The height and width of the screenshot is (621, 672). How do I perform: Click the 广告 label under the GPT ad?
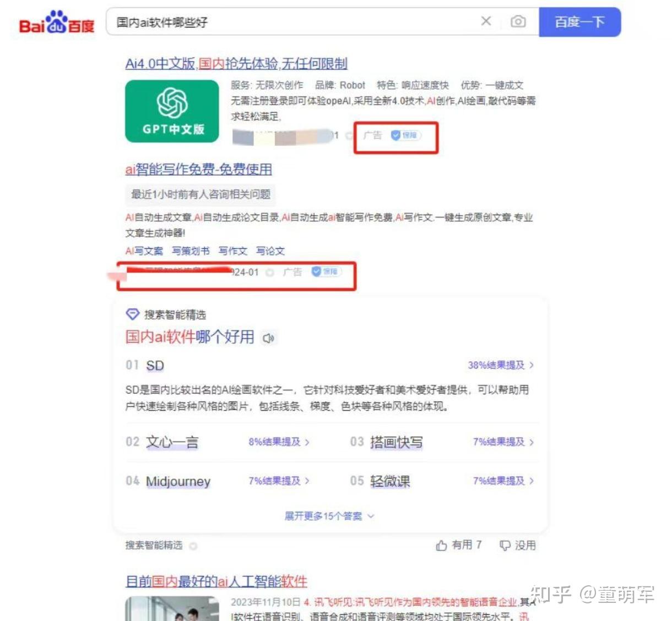pos(373,135)
